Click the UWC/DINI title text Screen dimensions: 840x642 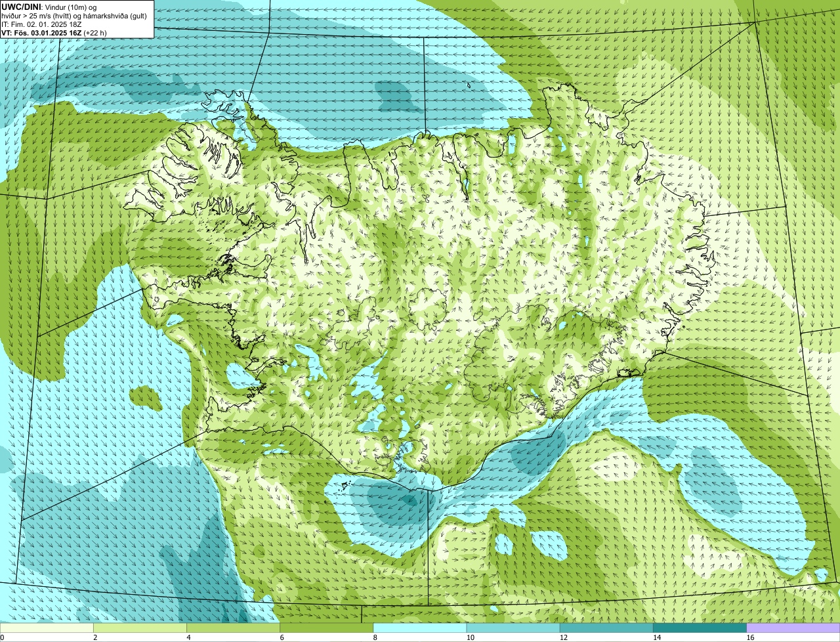click(22, 7)
